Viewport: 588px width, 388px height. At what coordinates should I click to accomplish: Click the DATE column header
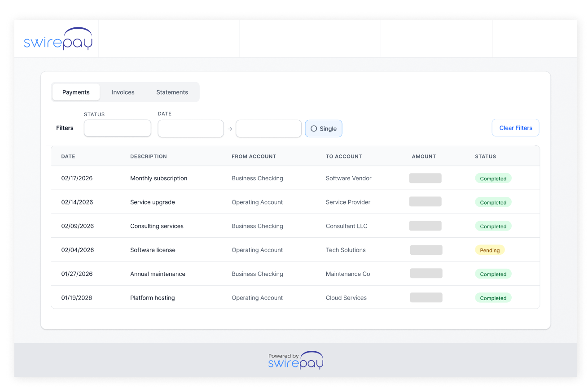coord(68,157)
